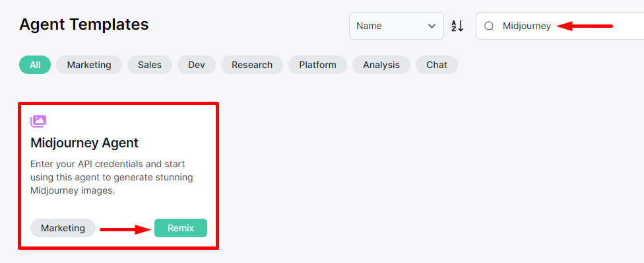This screenshot has height=263, width=644.
Task: Click the Midjourney Agent image icon
Action: click(x=38, y=121)
